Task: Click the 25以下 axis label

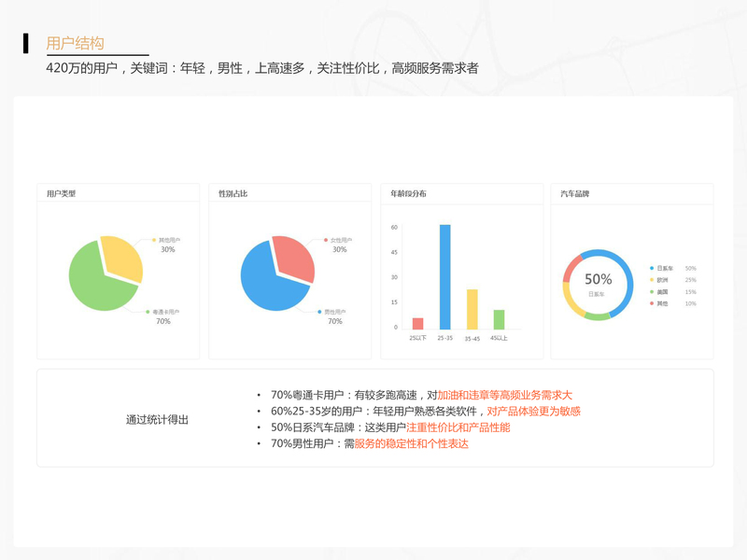Action: [x=417, y=338]
